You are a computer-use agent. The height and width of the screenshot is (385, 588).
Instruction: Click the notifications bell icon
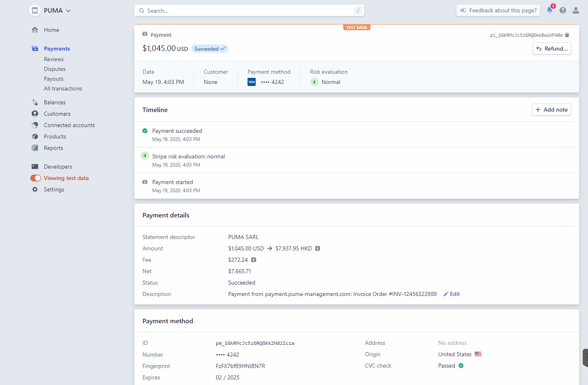pyautogui.click(x=550, y=10)
